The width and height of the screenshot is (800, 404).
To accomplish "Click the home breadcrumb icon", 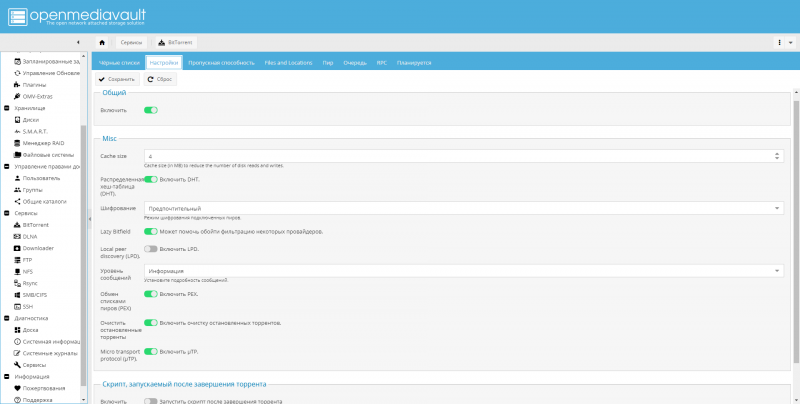I will [102, 42].
